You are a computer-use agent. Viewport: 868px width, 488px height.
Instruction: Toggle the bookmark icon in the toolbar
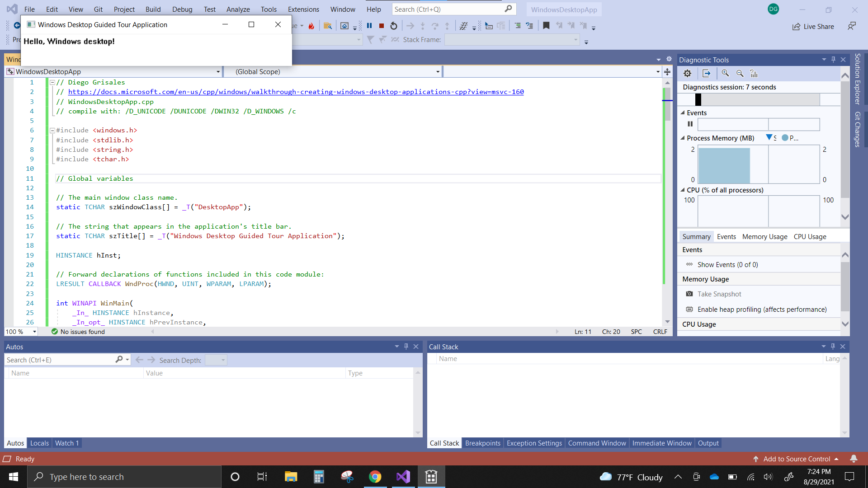[x=546, y=26]
